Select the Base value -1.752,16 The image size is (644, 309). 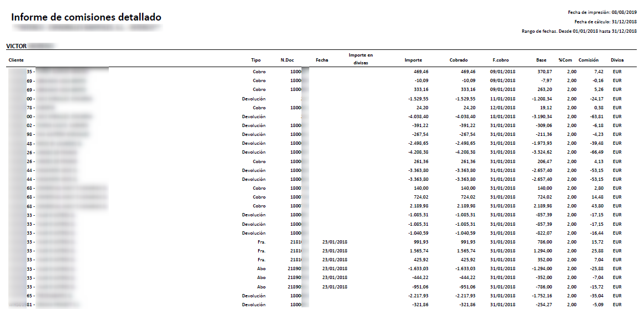coord(542,296)
